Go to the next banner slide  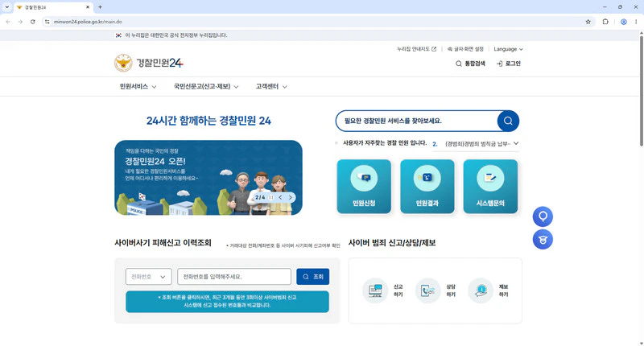[x=291, y=197]
